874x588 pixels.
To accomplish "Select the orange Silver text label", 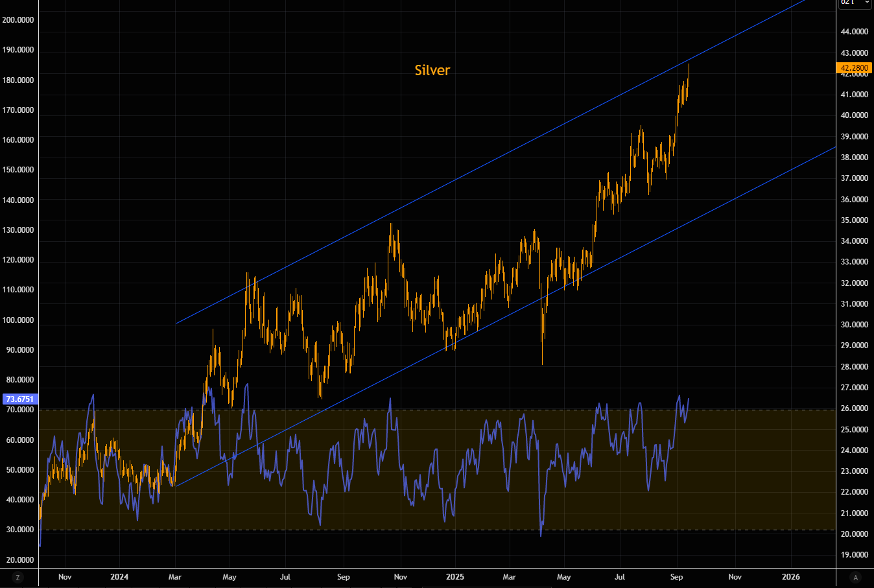I will [x=432, y=70].
